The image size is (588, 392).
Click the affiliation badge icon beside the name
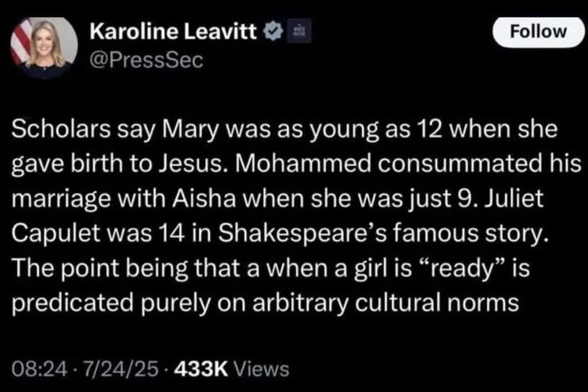click(296, 33)
